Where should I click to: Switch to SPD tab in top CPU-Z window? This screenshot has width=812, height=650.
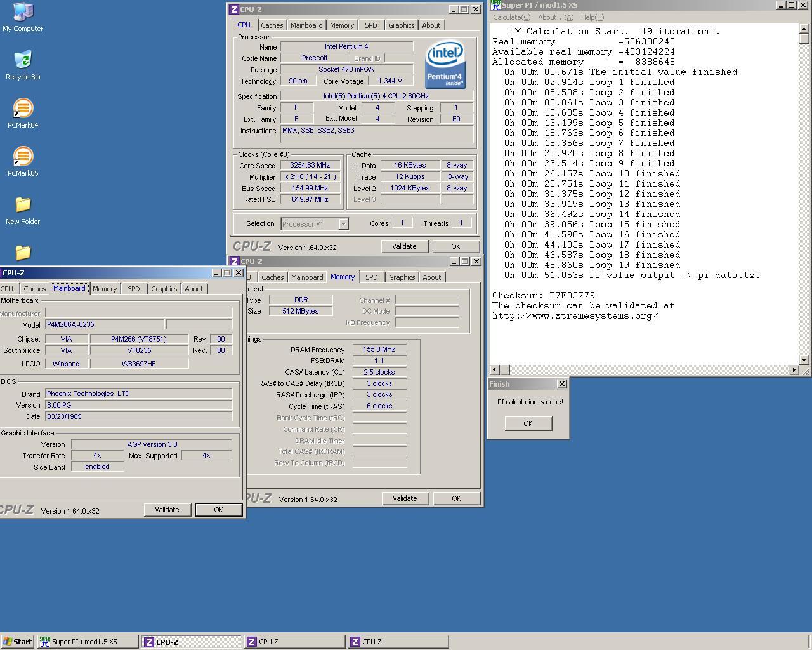click(371, 25)
